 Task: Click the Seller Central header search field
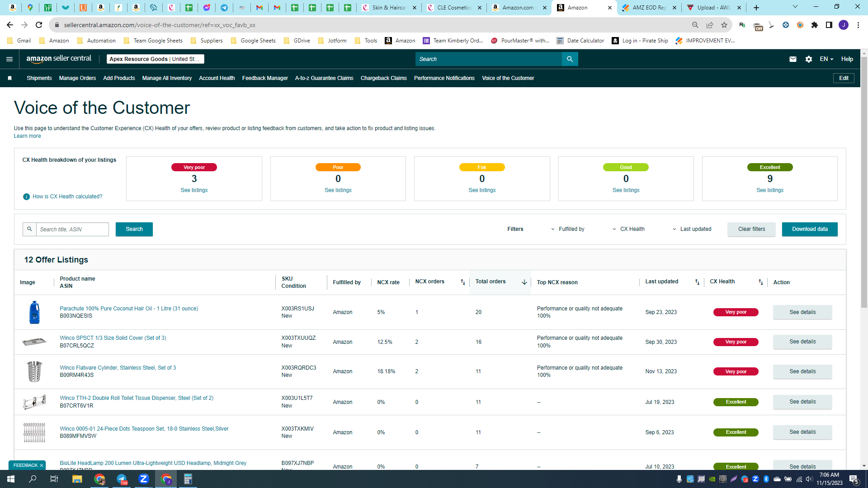pos(488,59)
